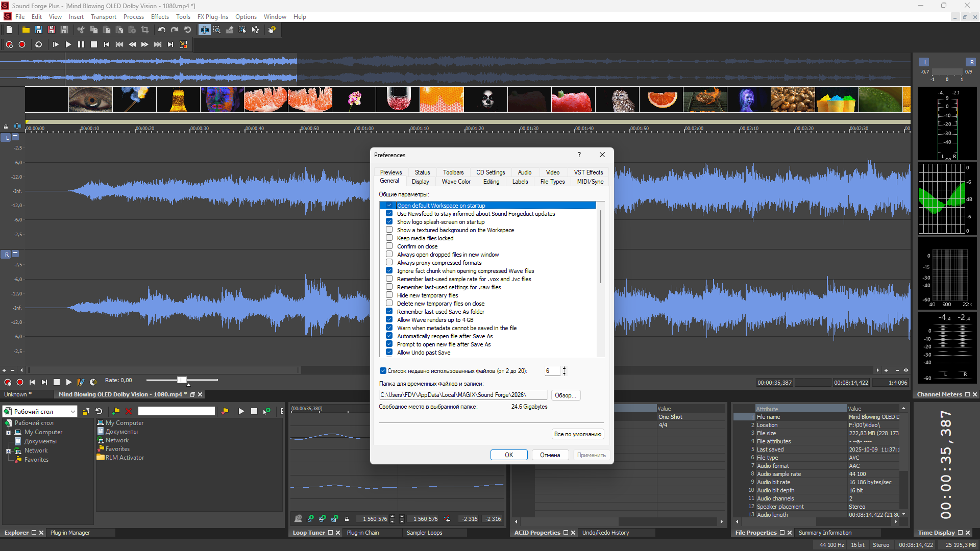Click the scroll-right arrow in ACID Properties
The width and height of the screenshot is (980, 551).
[x=721, y=521]
